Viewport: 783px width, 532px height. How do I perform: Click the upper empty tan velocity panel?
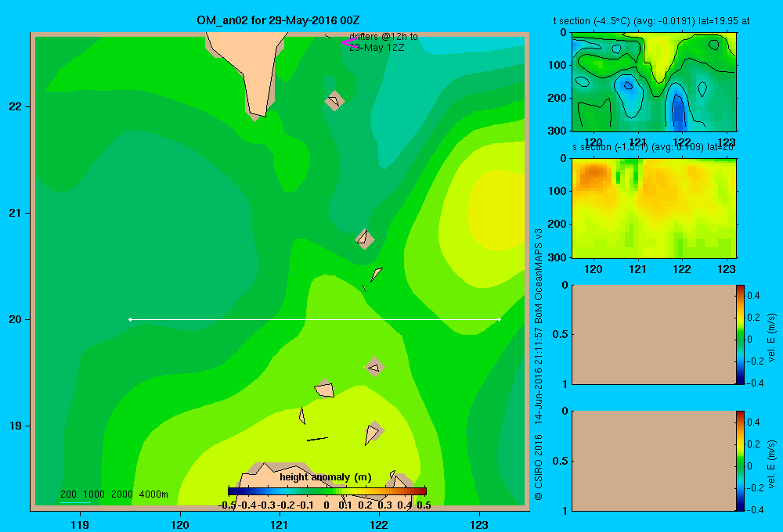pyautogui.click(x=654, y=334)
